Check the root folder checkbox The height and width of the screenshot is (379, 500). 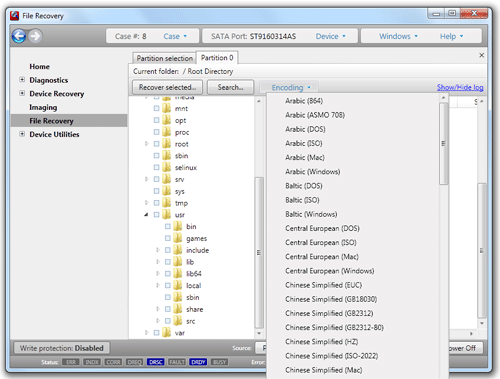pyautogui.click(x=156, y=144)
